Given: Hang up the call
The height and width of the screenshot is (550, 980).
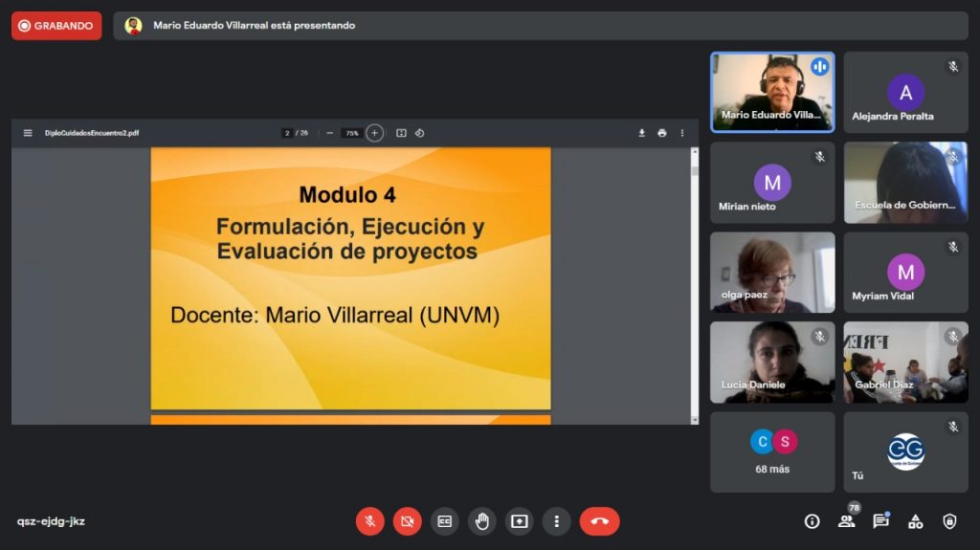Looking at the screenshot, I should tap(599, 521).
